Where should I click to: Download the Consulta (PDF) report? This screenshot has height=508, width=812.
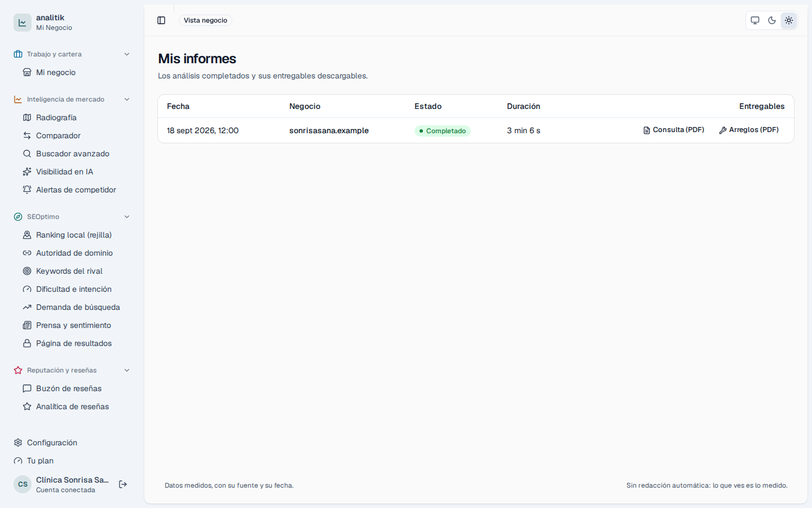pyautogui.click(x=674, y=130)
